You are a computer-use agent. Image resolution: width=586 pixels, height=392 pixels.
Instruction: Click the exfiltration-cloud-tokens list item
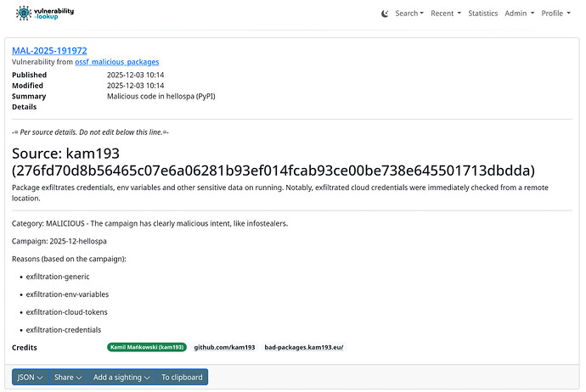(66, 312)
